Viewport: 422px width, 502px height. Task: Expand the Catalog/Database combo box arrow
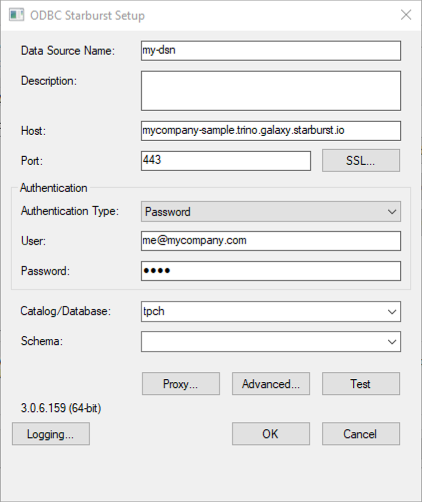tap(392, 312)
